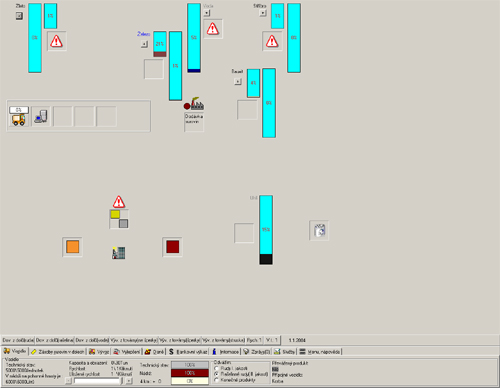Screen dimensions: 500x388
Task: Click the recycle documents icon
Action: click(319, 230)
